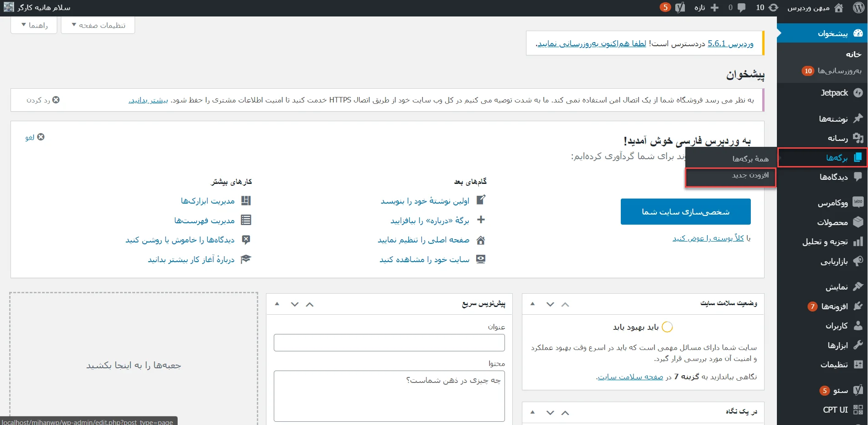Click سایت خود را مشاهده کنید link

click(424, 259)
